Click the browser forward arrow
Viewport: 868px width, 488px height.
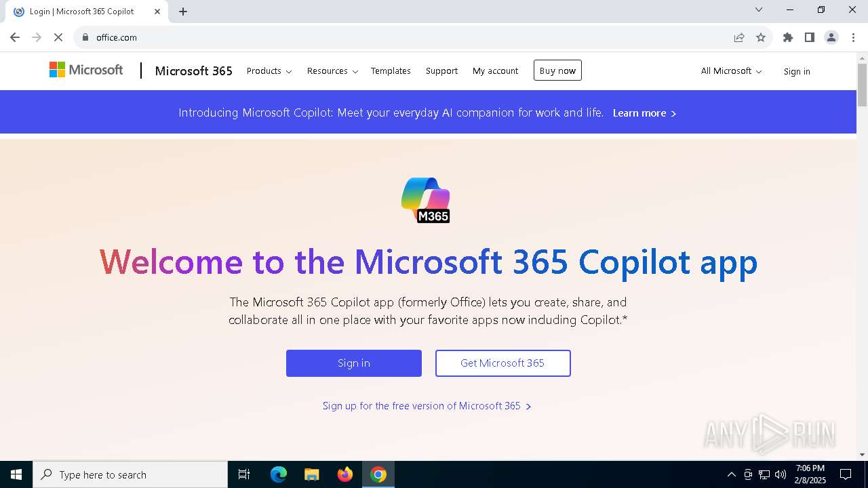coord(37,37)
